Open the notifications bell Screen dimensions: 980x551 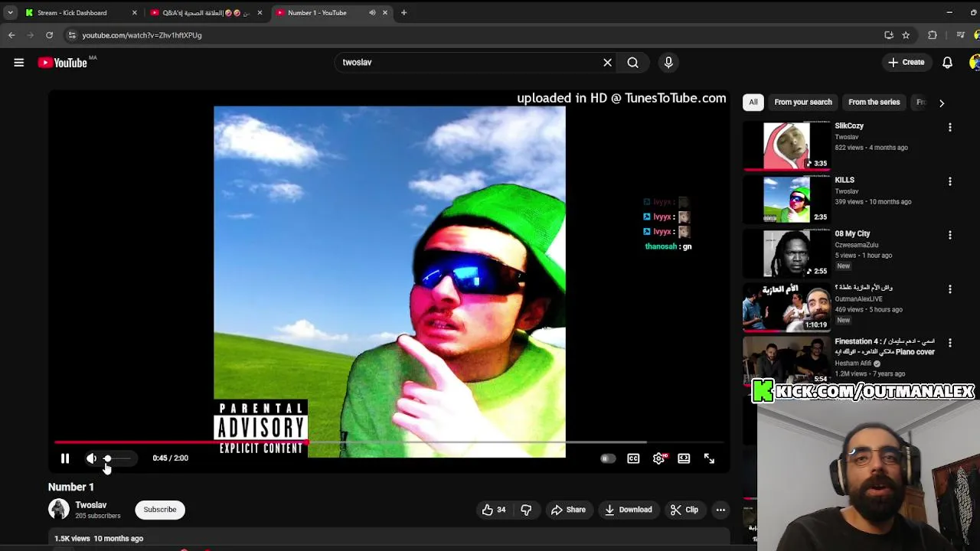(947, 63)
